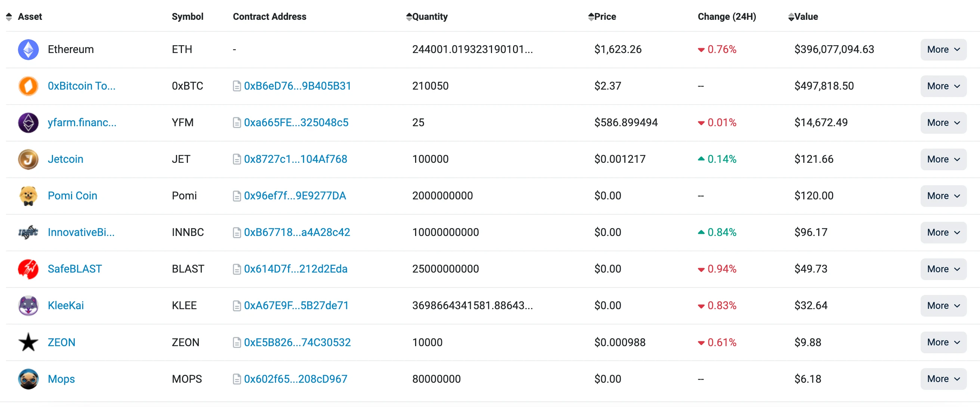Click the ZEON black star logo icon

pos(28,342)
